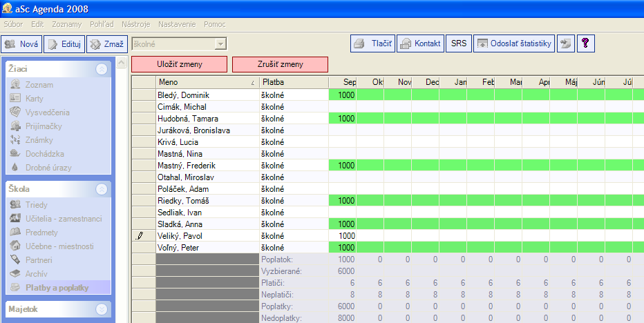Screen dimensions: 644x323
Task: Click the Zmaž delete button
Action: pyautogui.click(x=107, y=44)
